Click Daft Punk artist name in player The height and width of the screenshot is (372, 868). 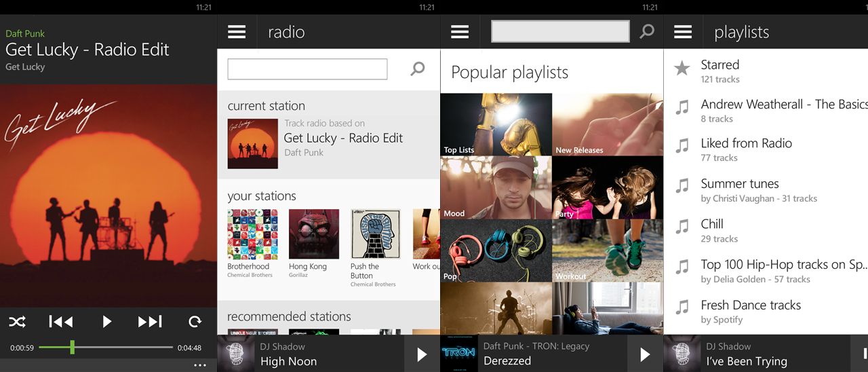click(x=25, y=33)
